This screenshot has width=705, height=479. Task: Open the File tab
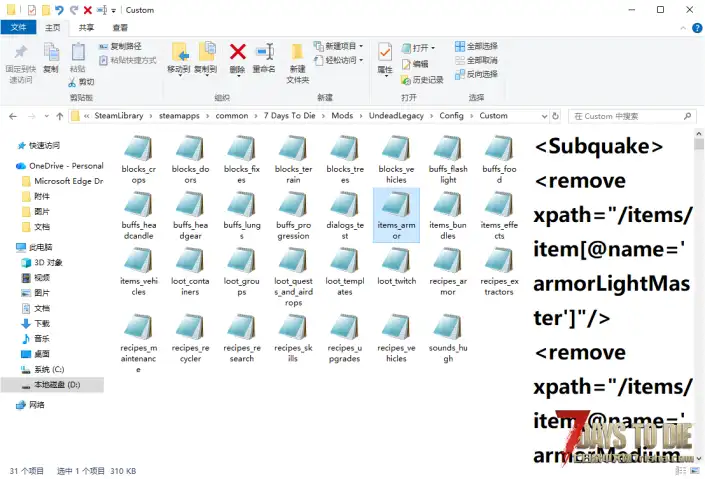click(18, 27)
